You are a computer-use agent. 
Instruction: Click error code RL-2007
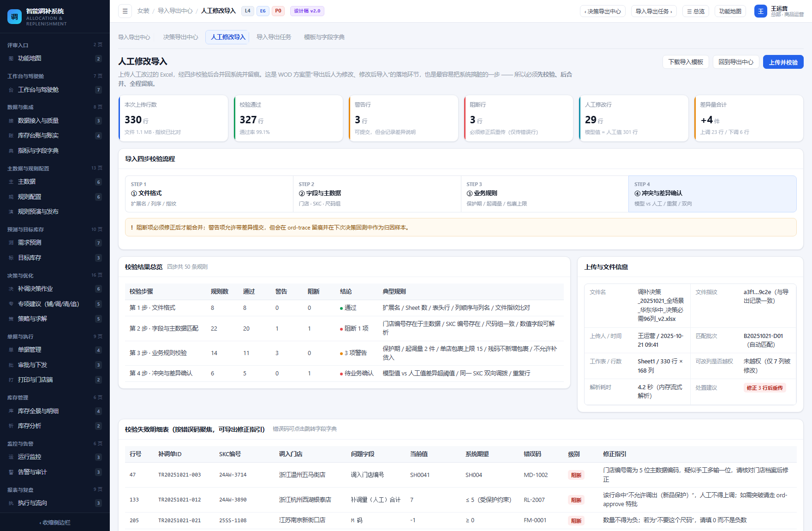click(x=534, y=500)
